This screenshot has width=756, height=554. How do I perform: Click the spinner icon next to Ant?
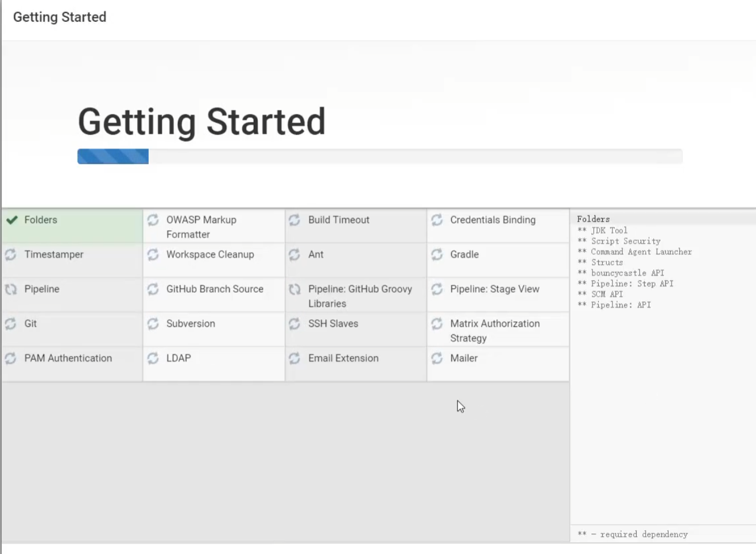pos(294,254)
